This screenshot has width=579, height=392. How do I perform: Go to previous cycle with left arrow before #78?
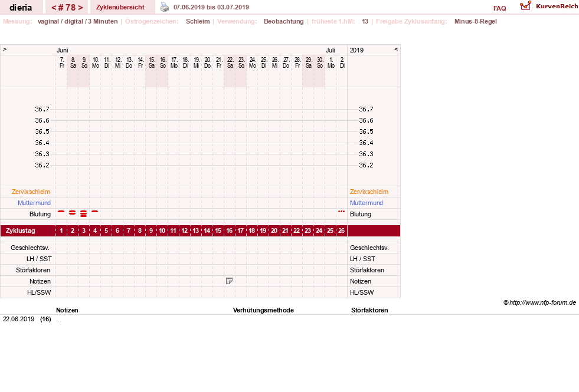click(54, 8)
